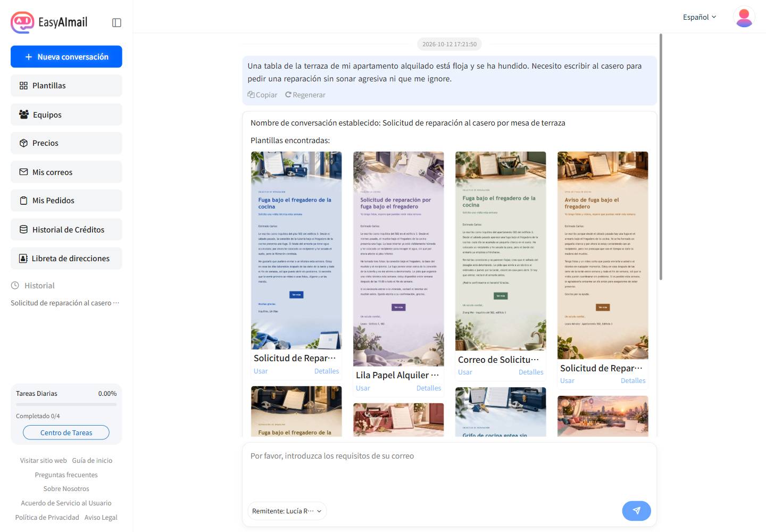This screenshot has height=532, width=766.
Task: Open Plantillas from the sidebar
Action: point(66,86)
